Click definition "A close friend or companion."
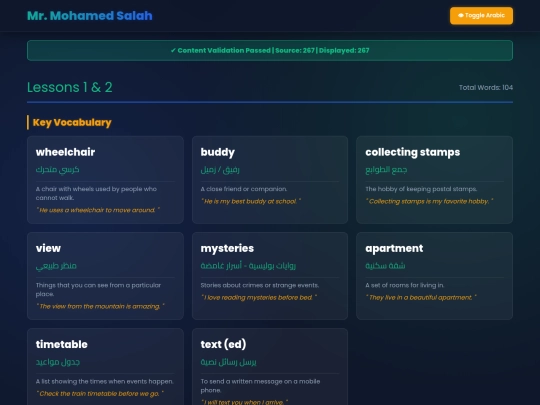This screenshot has width=540, height=405. point(244,189)
